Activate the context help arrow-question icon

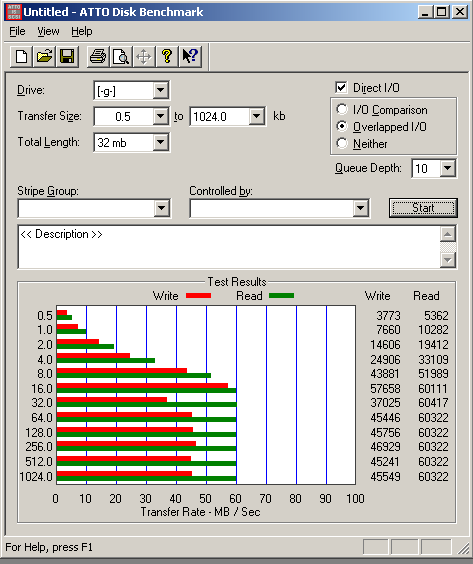pos(190,56)
